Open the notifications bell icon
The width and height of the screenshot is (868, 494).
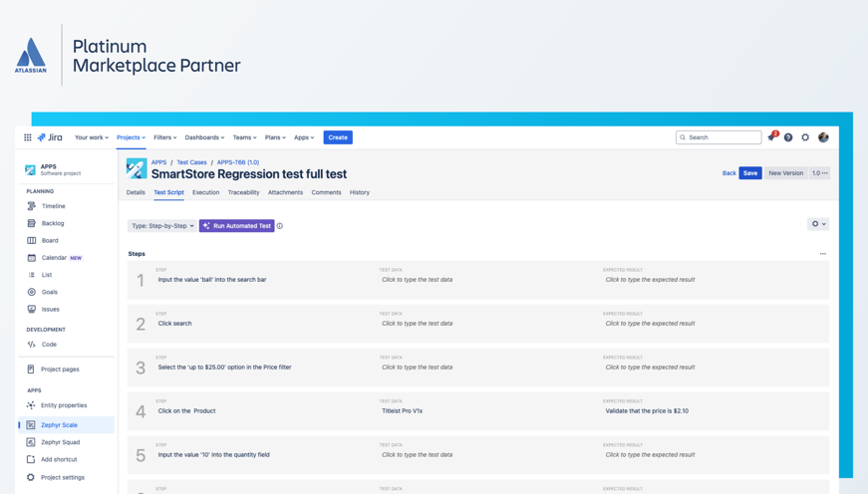771,137
